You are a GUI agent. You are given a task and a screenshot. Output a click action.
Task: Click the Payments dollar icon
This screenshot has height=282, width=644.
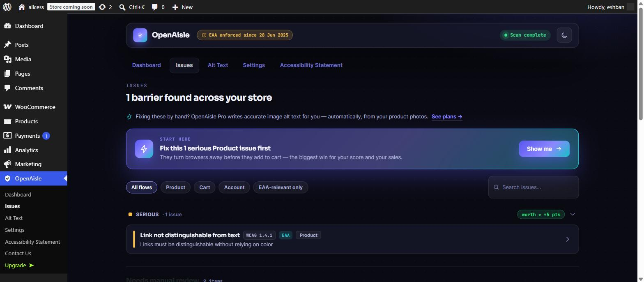click(7, 136)
